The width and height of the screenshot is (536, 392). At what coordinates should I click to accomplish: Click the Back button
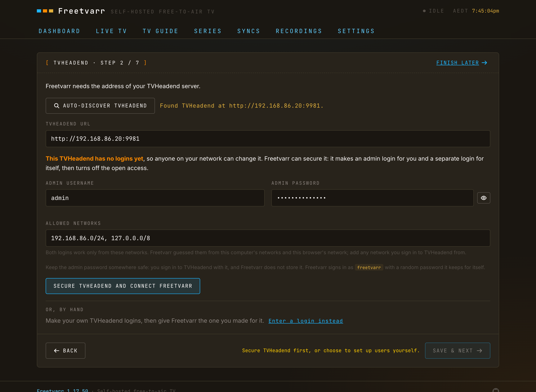click(x=66, y=351)
